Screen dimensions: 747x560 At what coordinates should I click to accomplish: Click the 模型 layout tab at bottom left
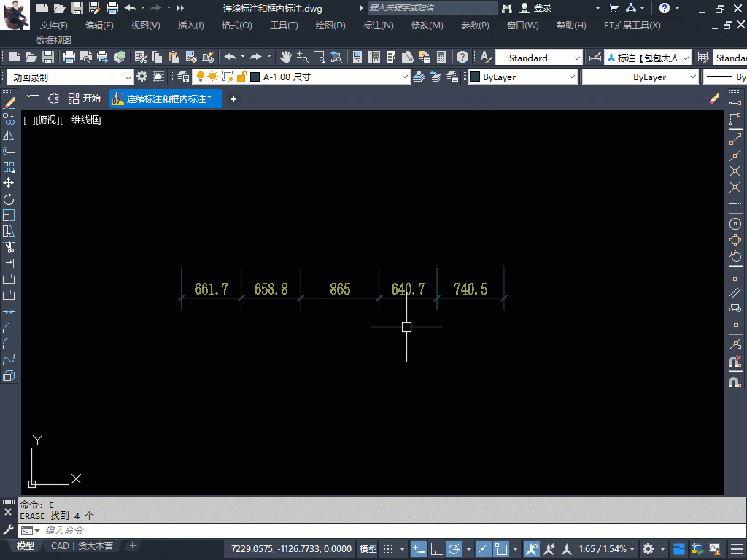point(26,545)
